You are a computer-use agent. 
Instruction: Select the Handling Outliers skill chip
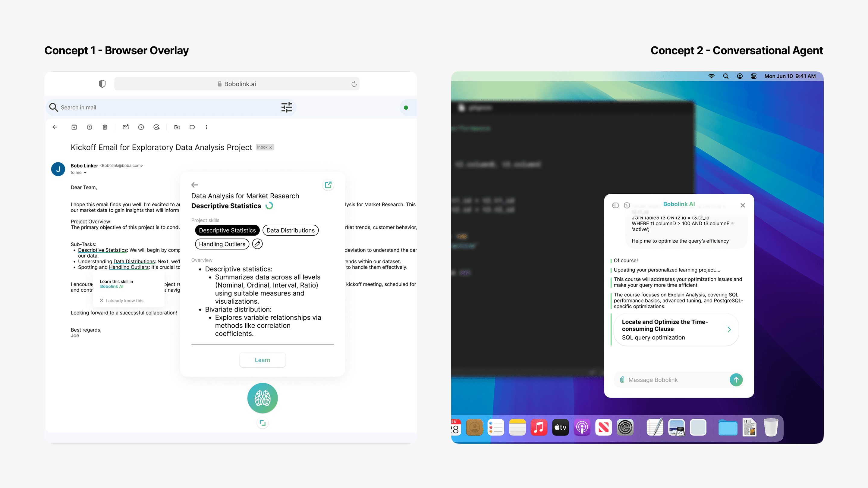(x=222, y=244)
